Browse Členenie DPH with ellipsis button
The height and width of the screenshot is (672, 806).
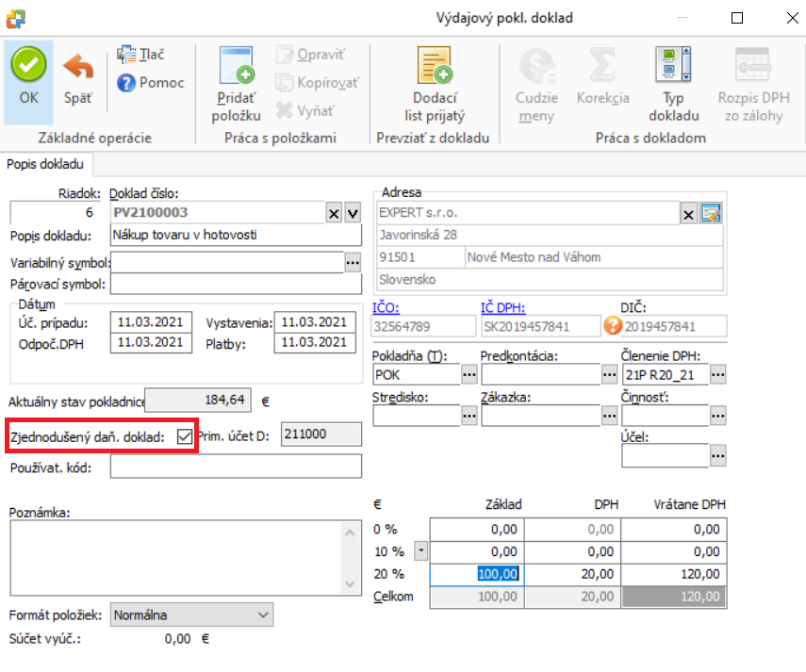717,374
